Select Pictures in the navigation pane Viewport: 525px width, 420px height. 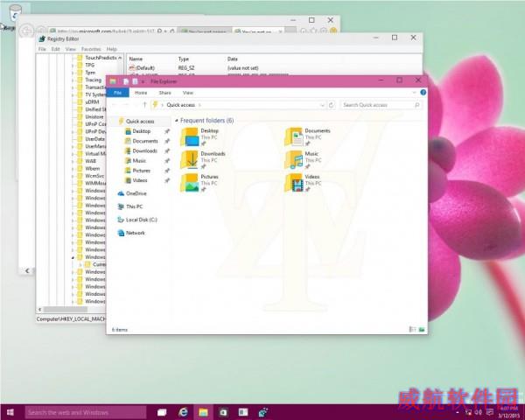[x=141, y=171]
